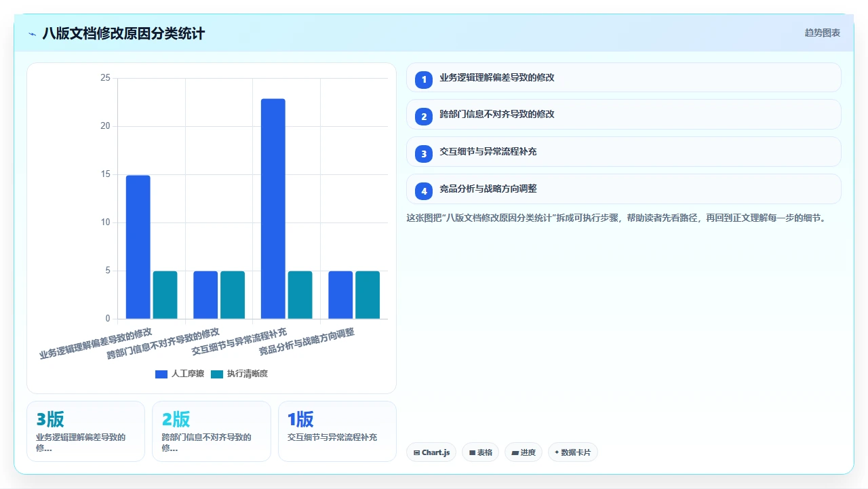Click the 人工摩擦 legend label

[x=188, y=374]
